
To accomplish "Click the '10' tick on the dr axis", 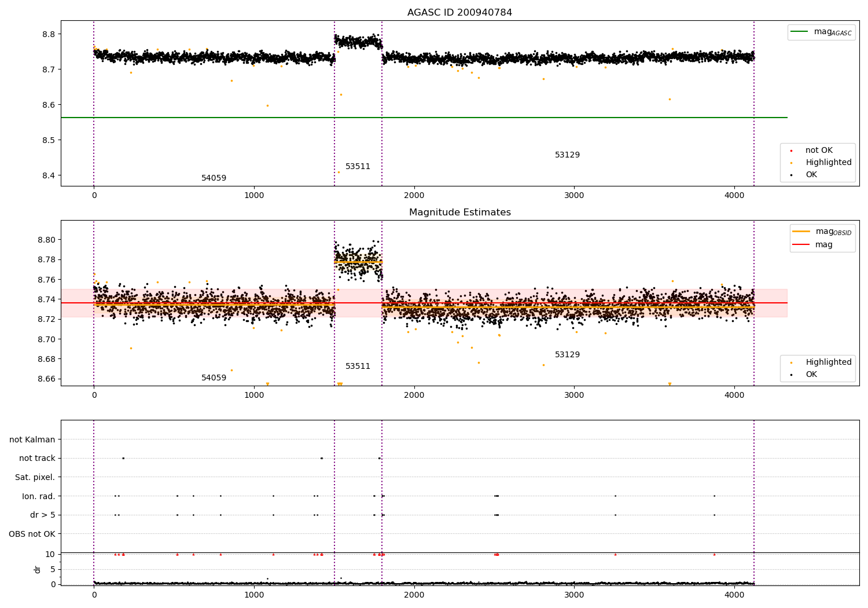I will 50,555.
